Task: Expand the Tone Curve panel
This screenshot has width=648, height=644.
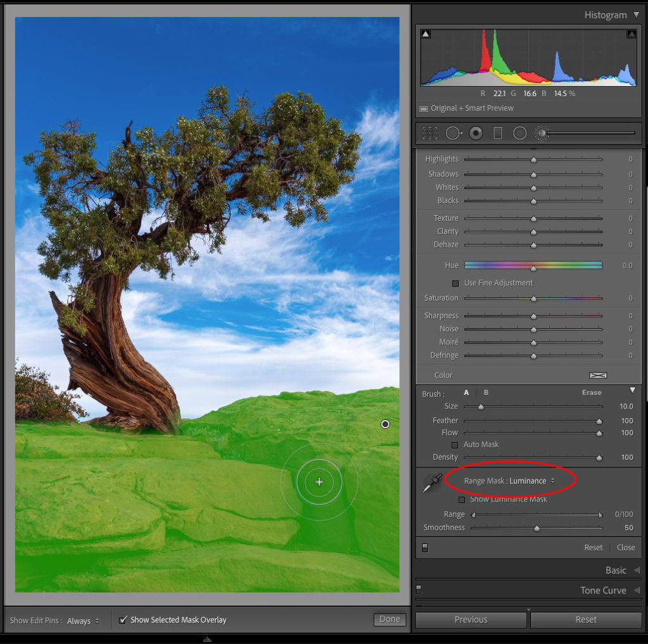Action: 603,590
